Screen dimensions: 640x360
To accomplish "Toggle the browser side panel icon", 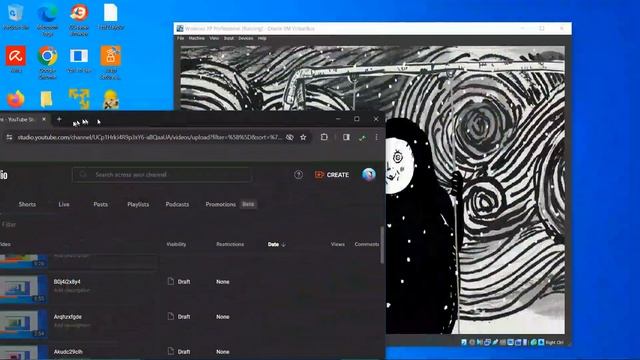I will [346, 137].
